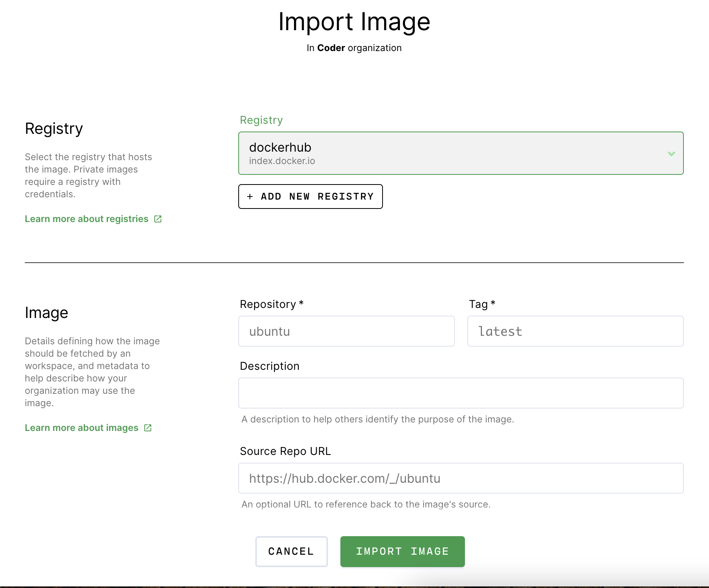Click the Source Repo URL input field

[x=461, y=478]
